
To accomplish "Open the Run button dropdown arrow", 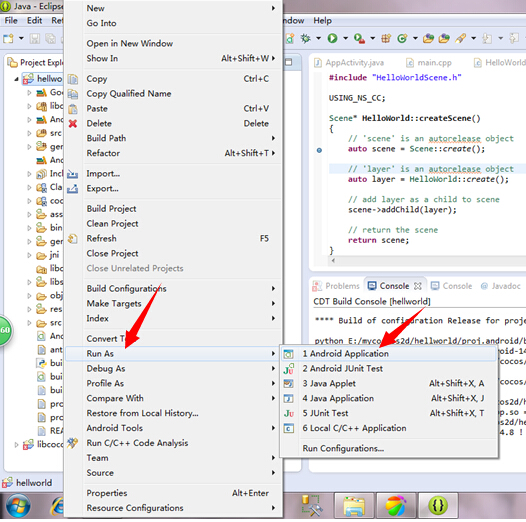I will click(x=345, y=39).
